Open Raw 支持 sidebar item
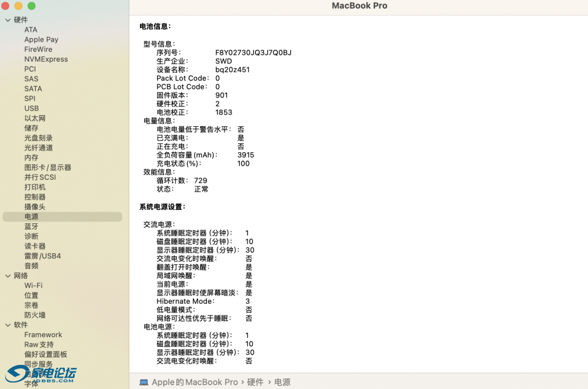This screenshot has width=588, height=389. [39, 344]
